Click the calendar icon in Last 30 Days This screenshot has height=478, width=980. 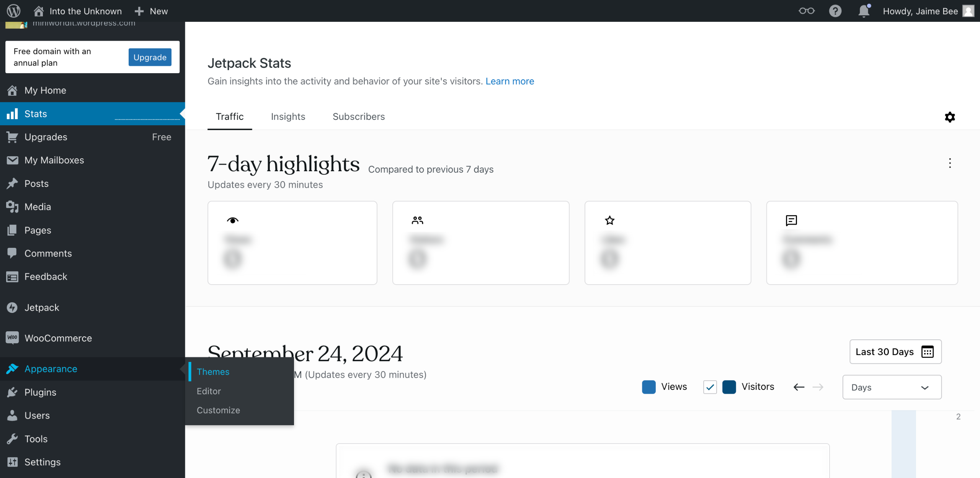pyautogui.click(x=927, y=352)
